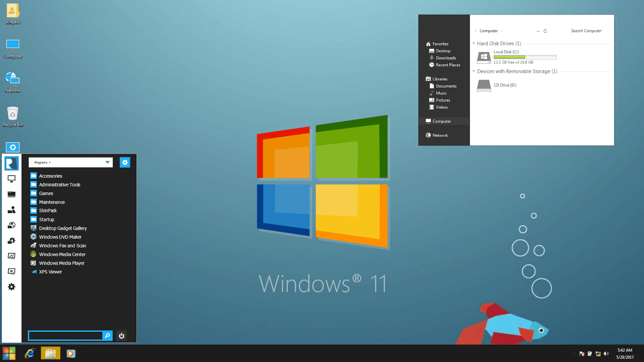Select Downloads in the Explorer navigation pane
Viewport: 644px width, 362px height.
coord(442,58)
